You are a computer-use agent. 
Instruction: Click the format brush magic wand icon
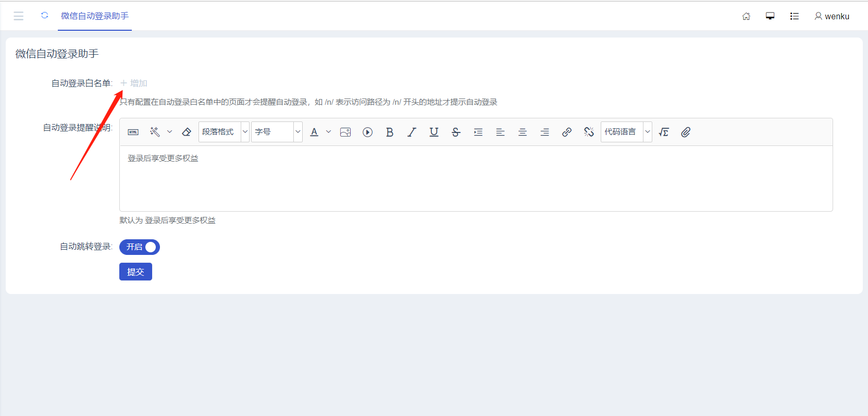tap(155, 132)
